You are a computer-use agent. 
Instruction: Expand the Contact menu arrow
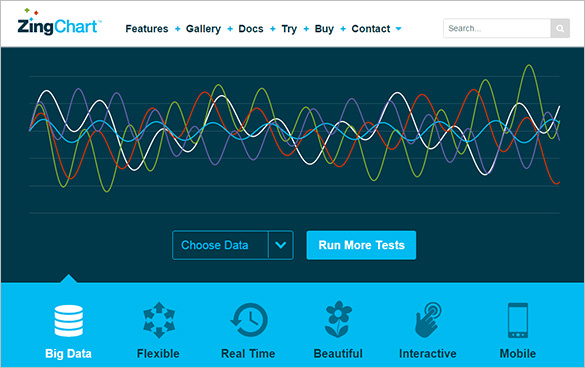click(x=398, y=29)
